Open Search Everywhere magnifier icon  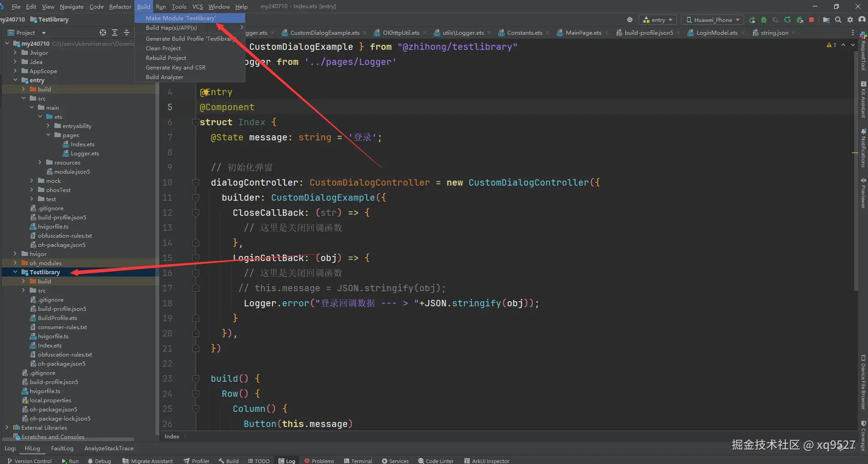pyautogui.click(x=838, y=20)
